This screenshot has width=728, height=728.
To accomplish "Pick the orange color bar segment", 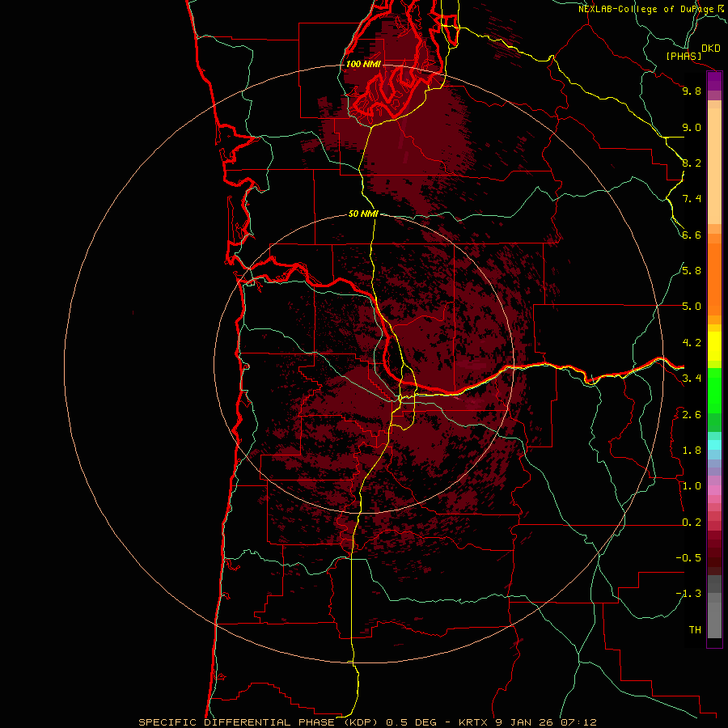I will point(714,280).
